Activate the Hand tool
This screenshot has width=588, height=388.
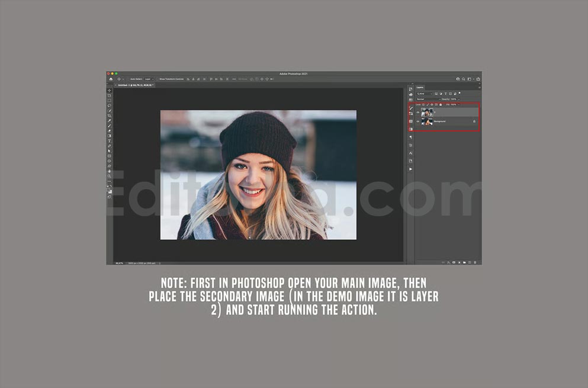(x=110, y=171)
